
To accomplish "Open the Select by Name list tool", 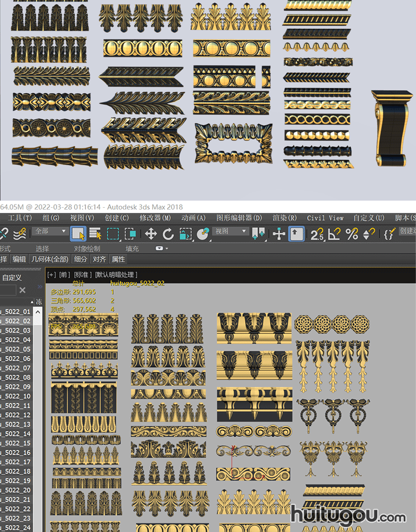I will pyautogui.click(x=95, y=234).
